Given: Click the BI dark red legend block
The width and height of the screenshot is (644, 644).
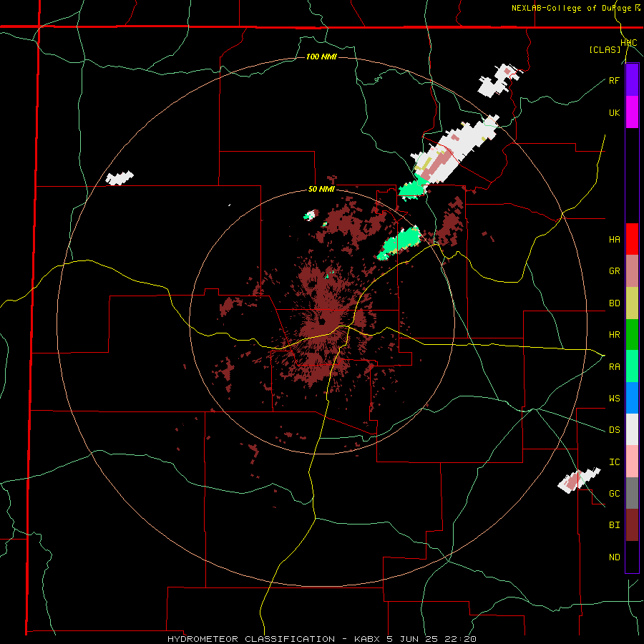Looking at the screenshot, I should (x=632, y=525).
